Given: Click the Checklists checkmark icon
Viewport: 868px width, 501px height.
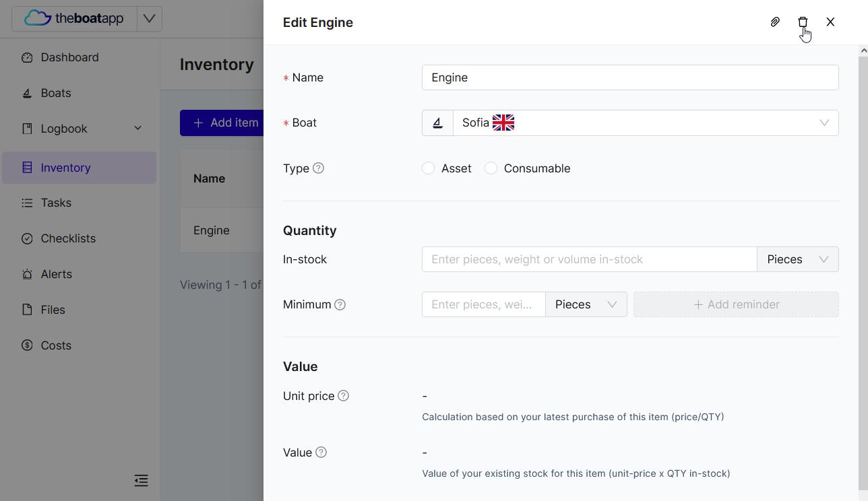Looking at the screenshot, I should coord(27,238).
